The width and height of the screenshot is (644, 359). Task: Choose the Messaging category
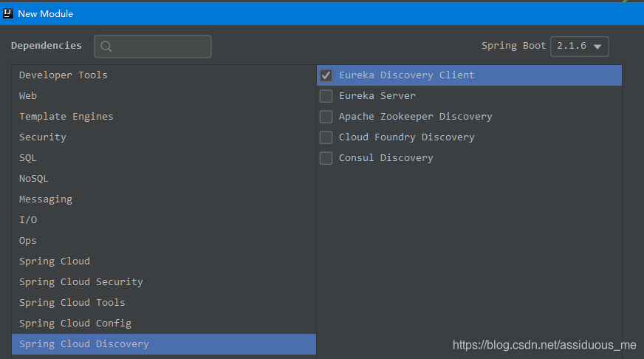click(x=164, y=199)
